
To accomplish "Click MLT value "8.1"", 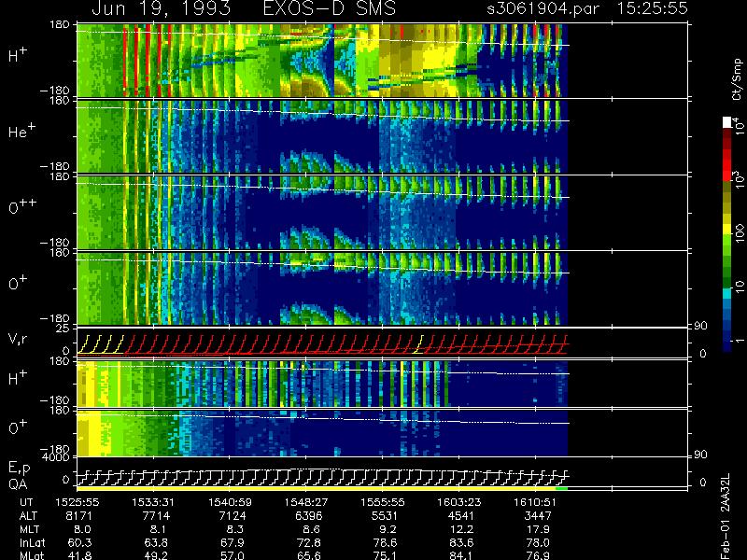I will [x=158, y=529].
